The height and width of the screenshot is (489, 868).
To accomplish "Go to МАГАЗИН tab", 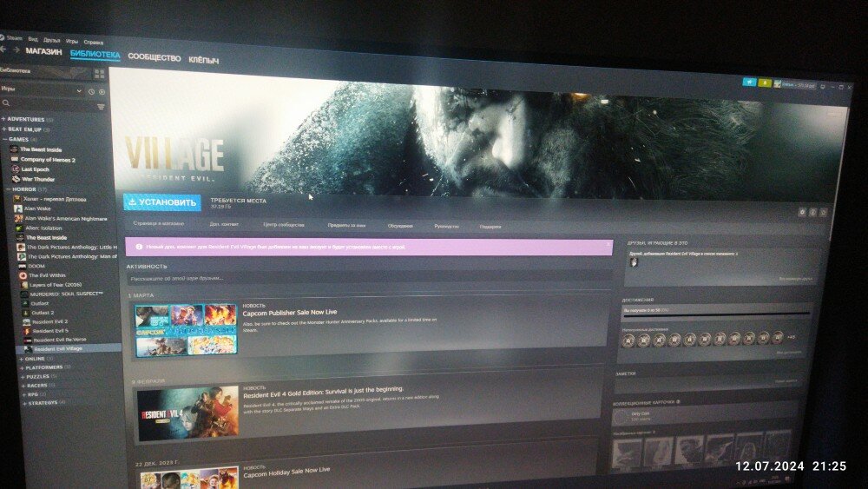I will (x=43, y=51).
